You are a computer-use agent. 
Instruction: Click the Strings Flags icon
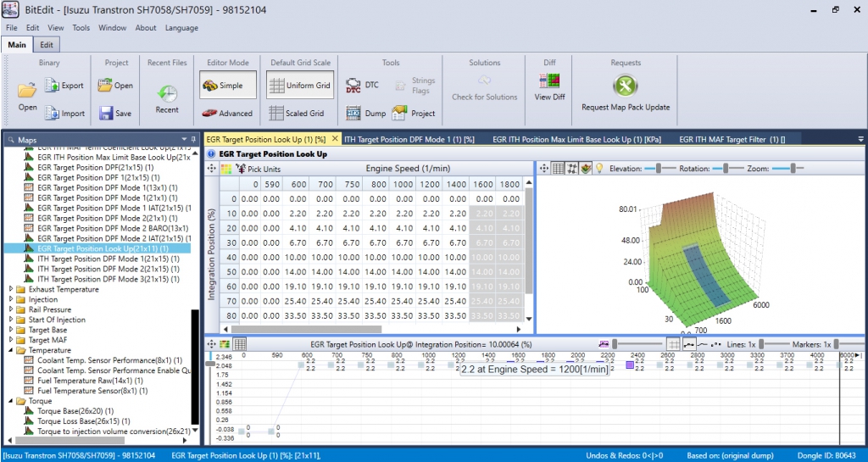[401, 86]
